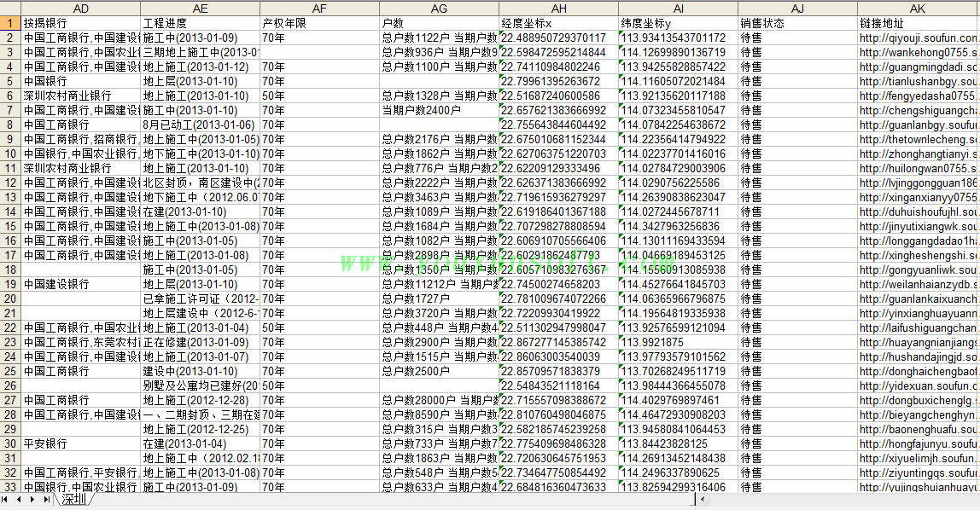
Task: Select the 113.9921875 cell
Action: pos(678,342)
